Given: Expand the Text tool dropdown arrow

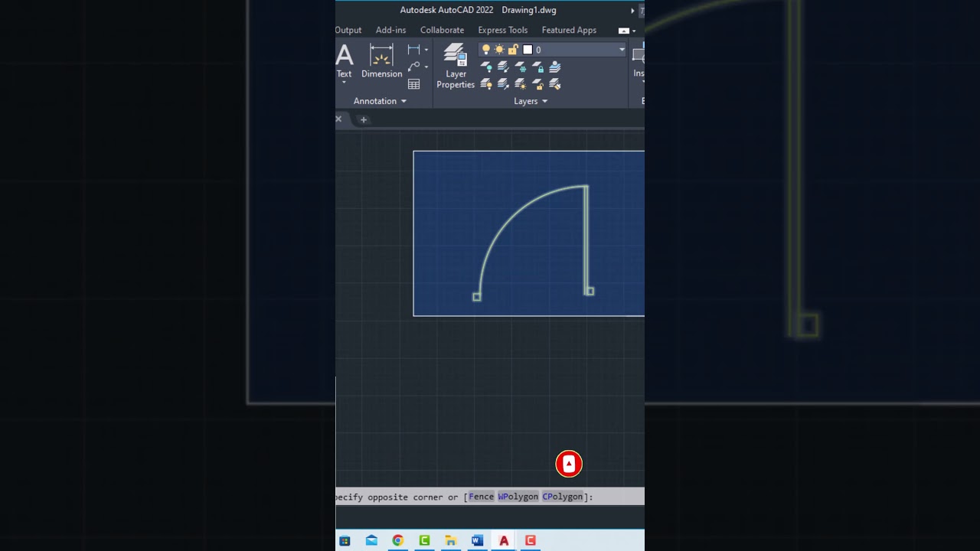Looking at the screenshot, I should [x=345, y=83].
